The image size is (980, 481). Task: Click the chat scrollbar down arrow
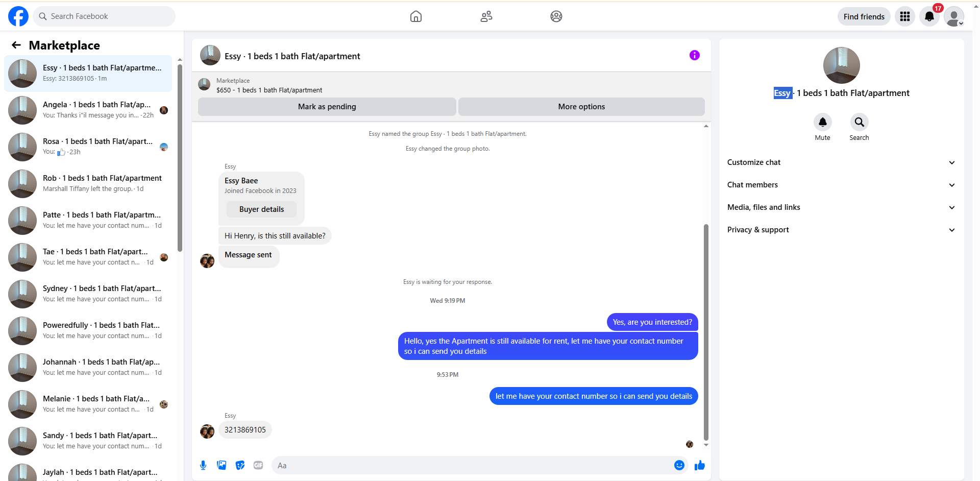click(706, 445)
